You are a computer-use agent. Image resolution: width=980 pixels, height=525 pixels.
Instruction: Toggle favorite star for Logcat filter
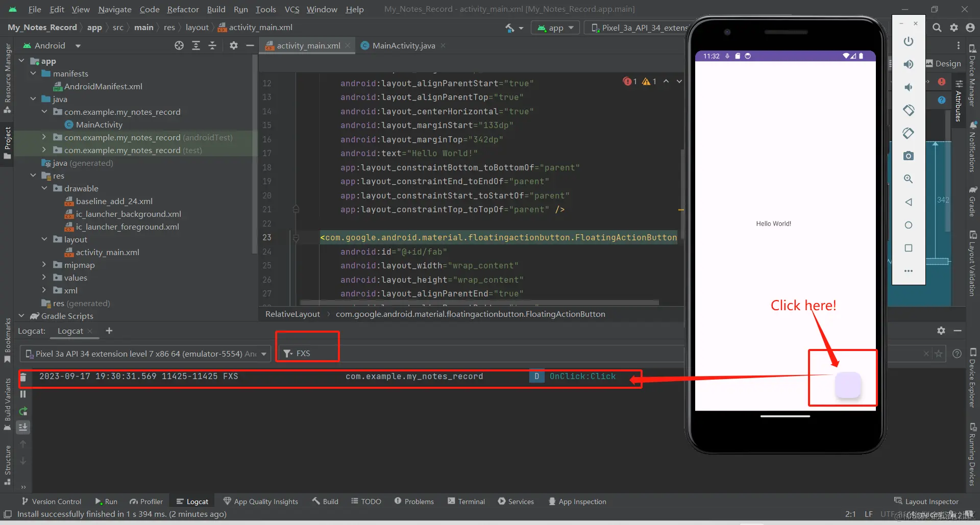938,354
